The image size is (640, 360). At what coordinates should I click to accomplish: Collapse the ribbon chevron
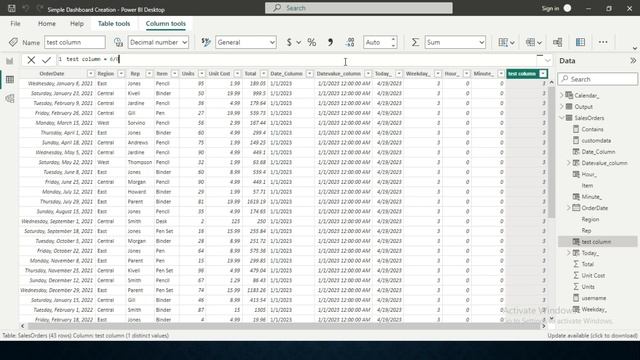click(635, 48)
